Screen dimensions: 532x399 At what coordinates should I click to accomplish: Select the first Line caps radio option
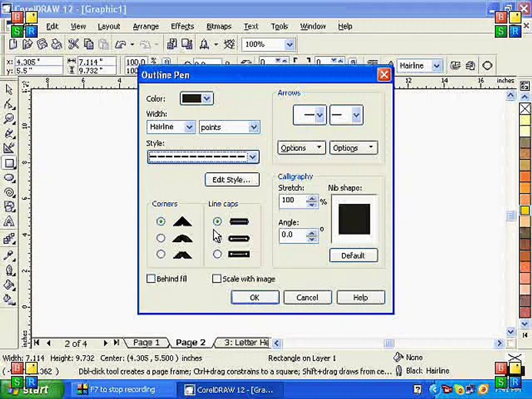217,222
